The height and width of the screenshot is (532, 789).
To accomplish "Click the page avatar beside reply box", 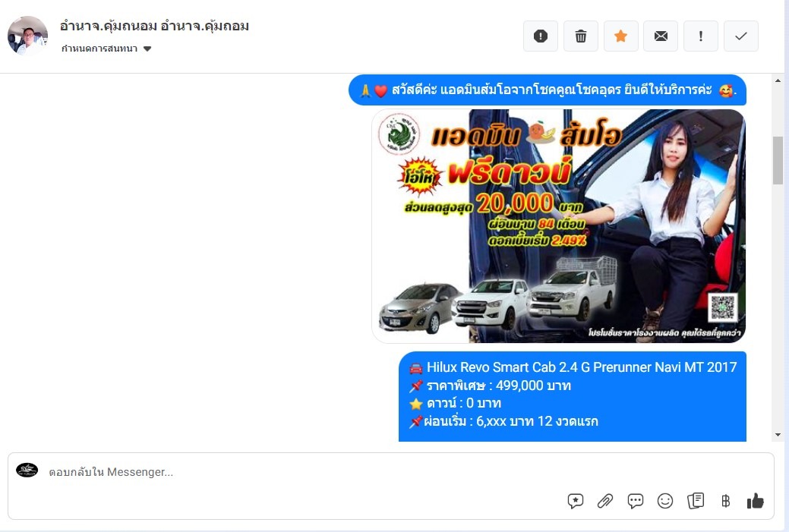I will [27, 471].
